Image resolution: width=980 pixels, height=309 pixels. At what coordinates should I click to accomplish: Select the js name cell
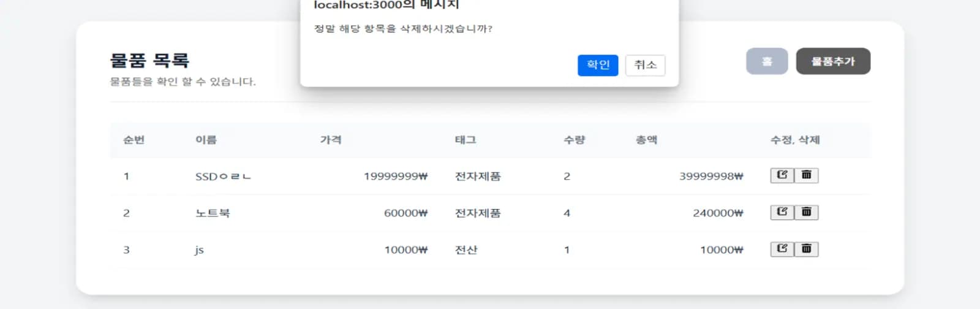point(199,250)
